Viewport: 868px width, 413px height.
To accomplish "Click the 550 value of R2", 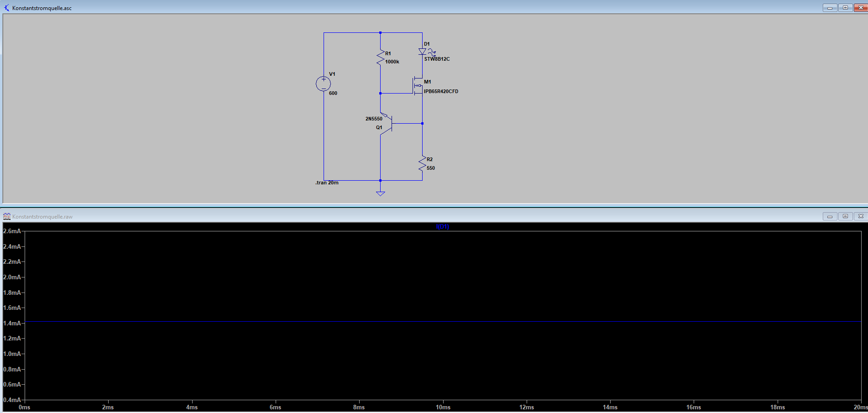I will pos(431,168).
